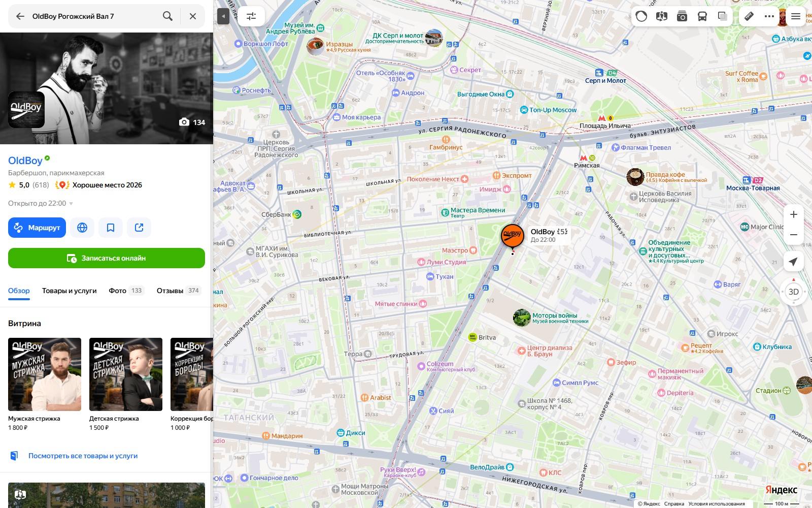
Task: Click the Мандарин restaurant marker
Action: tap(265, 436)
